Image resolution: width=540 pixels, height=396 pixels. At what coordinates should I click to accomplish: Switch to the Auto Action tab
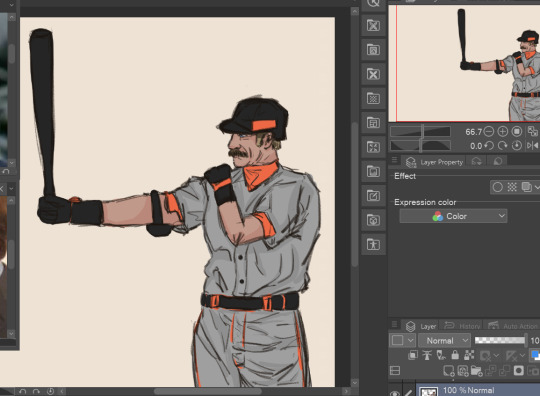(x=513, y=326)
